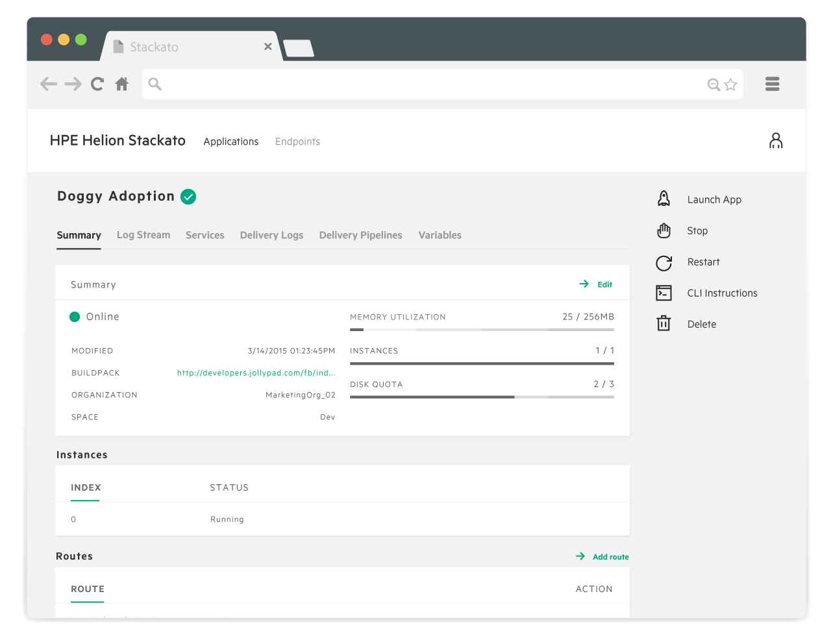The width and height of the screenshot is (831, 644).
Task: Open the buildpack jollypad URL link
Action: point(256,373)
